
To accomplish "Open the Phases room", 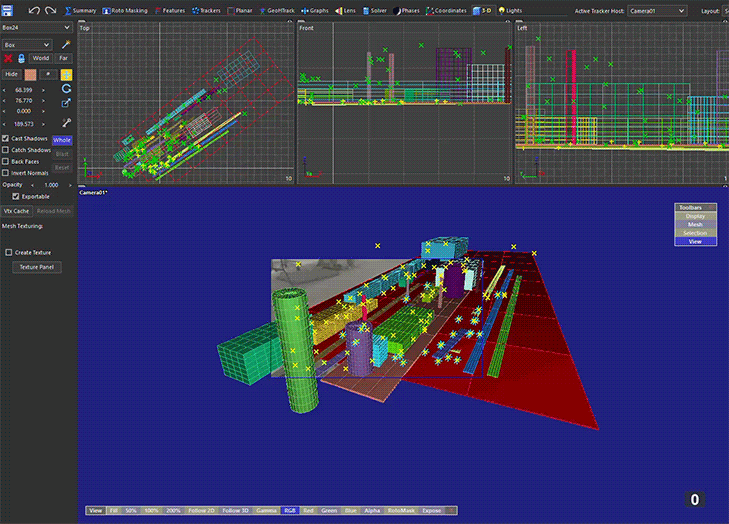I will point(406,10).
